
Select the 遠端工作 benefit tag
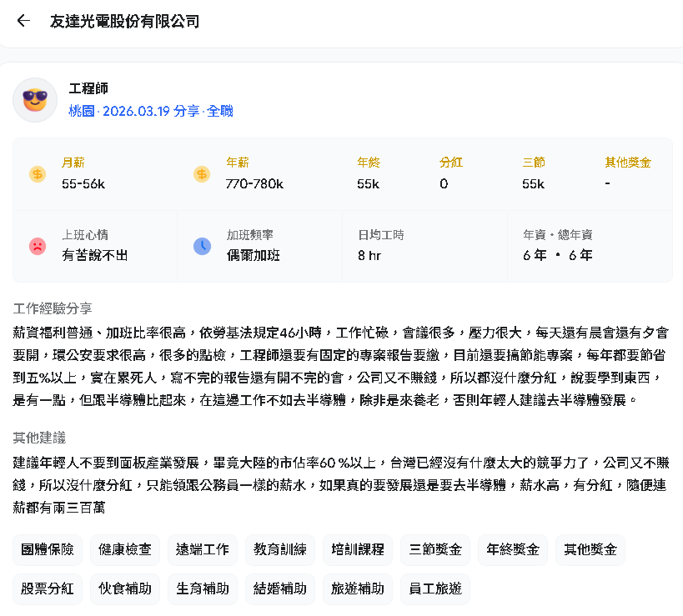click(203, 550)
